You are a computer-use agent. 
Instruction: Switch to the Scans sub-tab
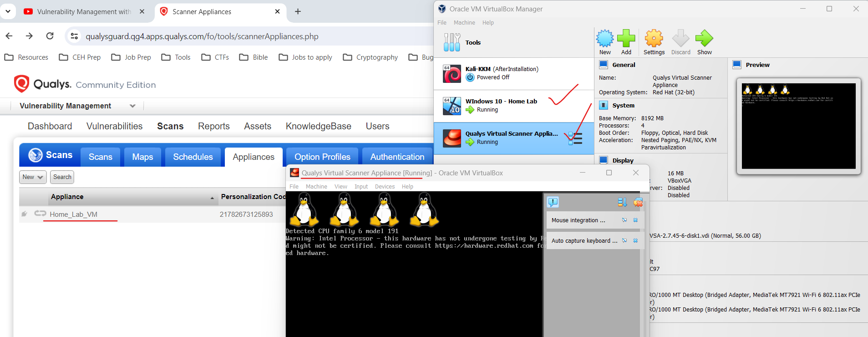pyautogui.click(x=100, y=157)
